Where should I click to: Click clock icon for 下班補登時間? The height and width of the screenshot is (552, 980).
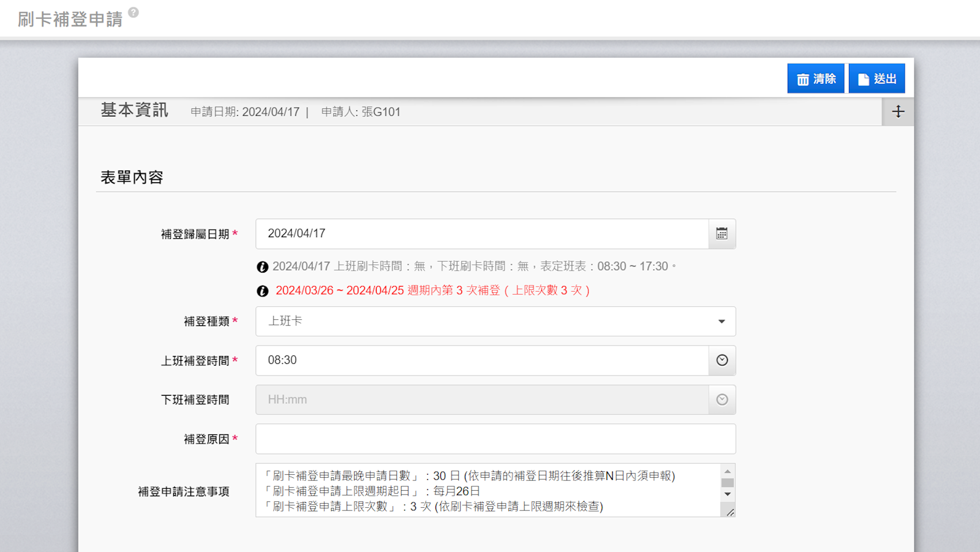[722, 399]
